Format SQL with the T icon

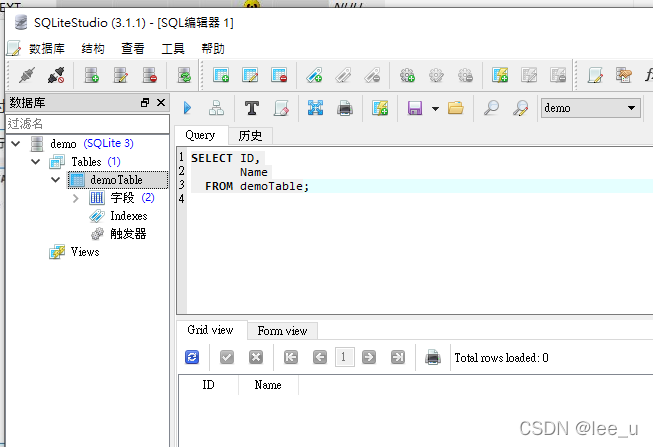252,108
